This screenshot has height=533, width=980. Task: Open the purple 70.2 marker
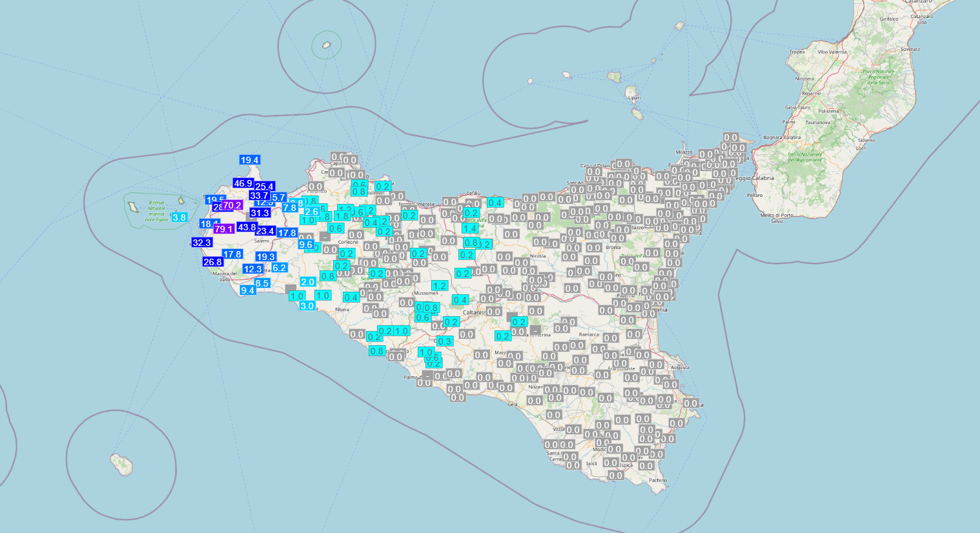click(232, 205)
